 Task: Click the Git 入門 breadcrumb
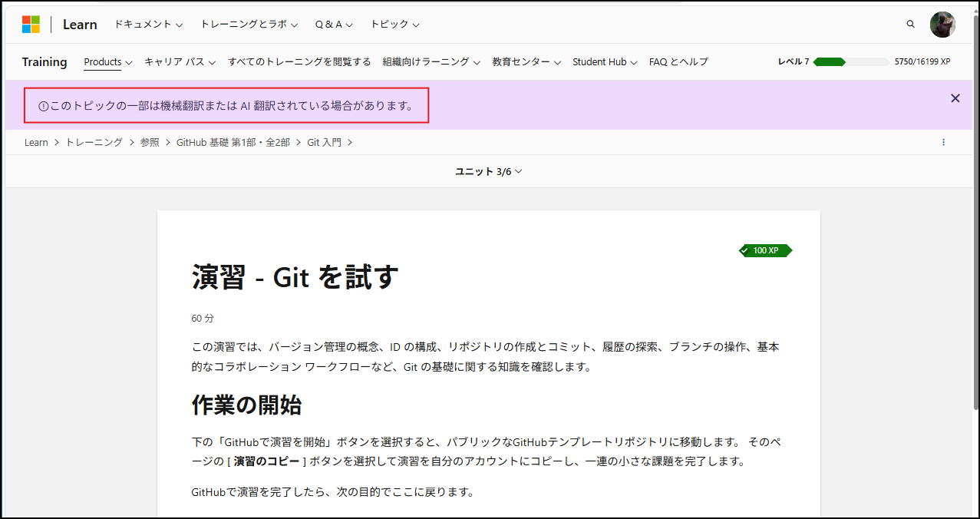pyautogui.click(x=325, y=142)
